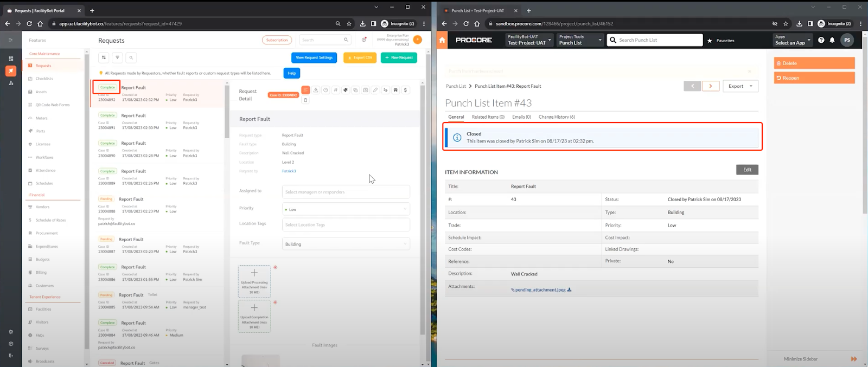Select the settings gear icon in dark sidebar
The width and height of the screenshot is (868, 367).
11,332
